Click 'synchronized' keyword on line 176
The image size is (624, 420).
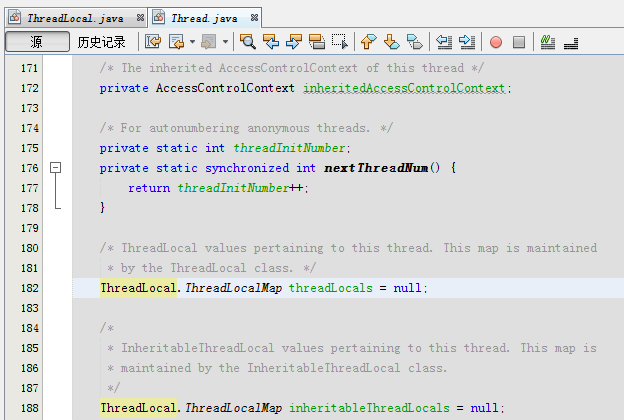click(247, 168)
